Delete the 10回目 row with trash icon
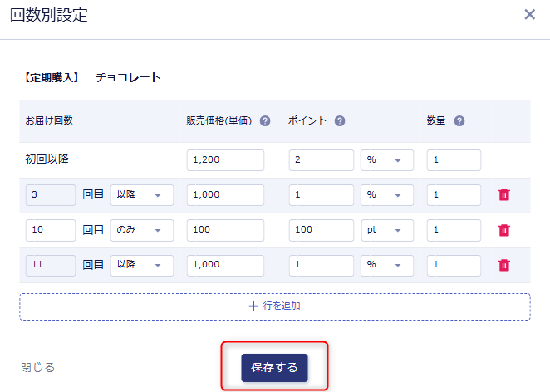This screenshot has height=392, width=550. 503,230
